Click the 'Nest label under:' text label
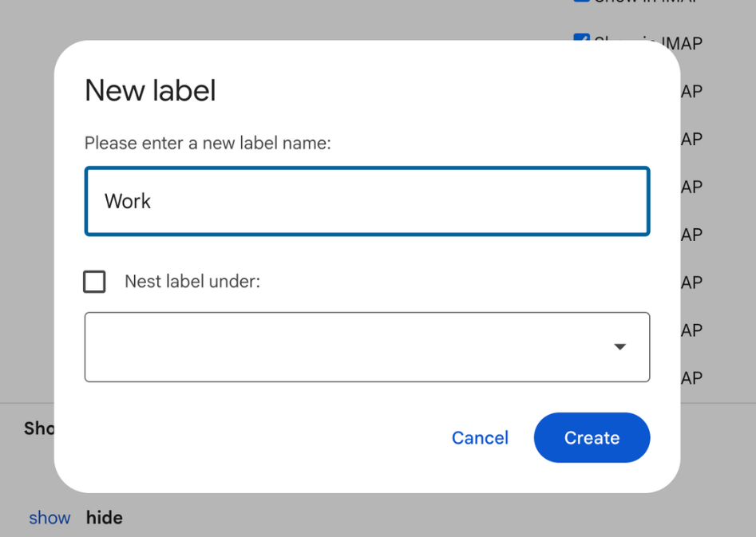The height and width of the screenshot is (537, 756). tap(192, 282)
